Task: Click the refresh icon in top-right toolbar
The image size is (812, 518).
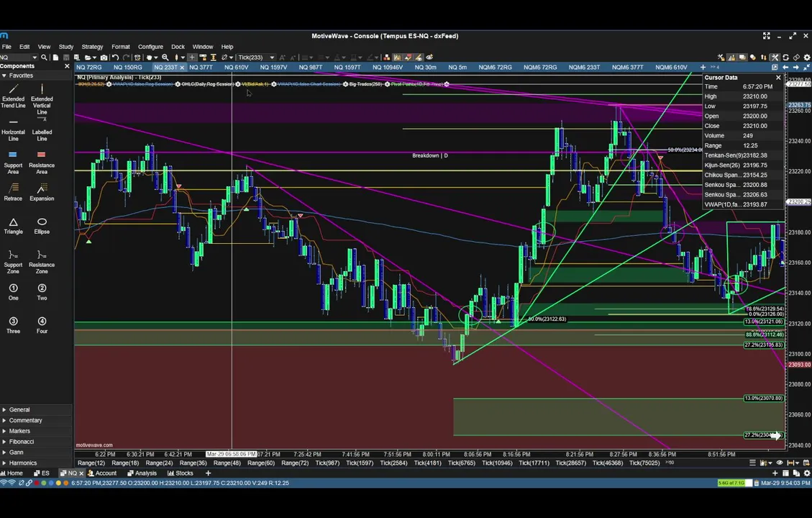Action: 785,58
